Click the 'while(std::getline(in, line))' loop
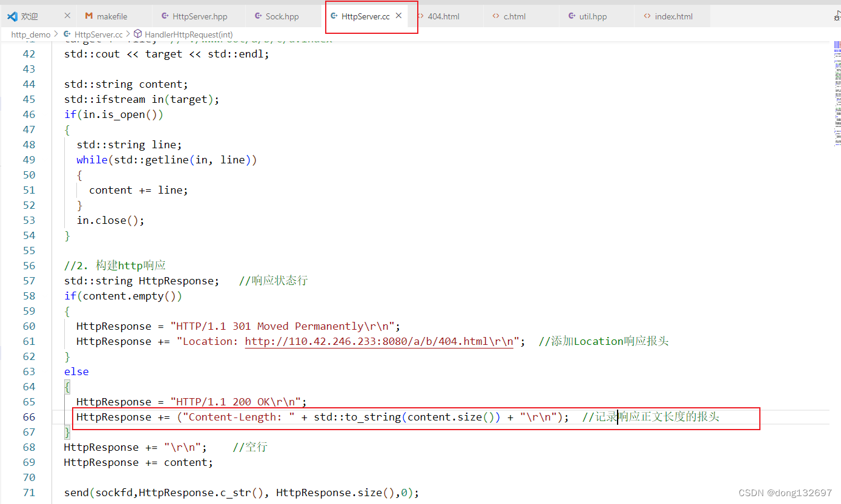 [x=167, y=160]
